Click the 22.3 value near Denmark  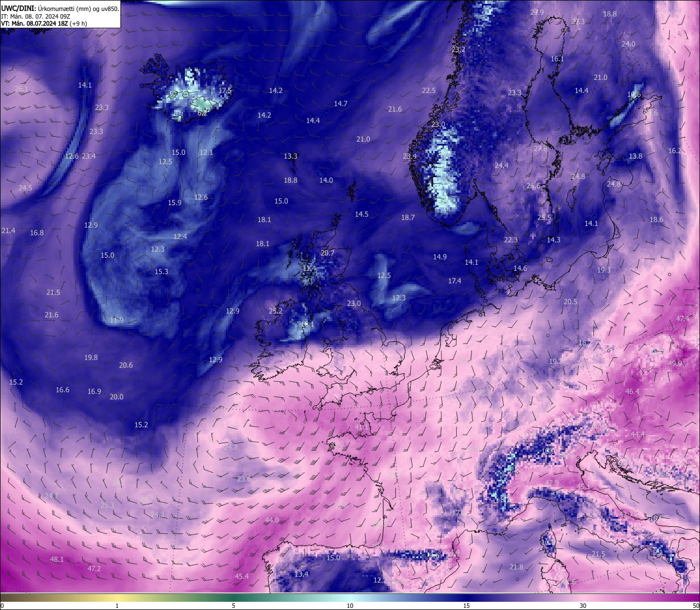tap(511, 240)
